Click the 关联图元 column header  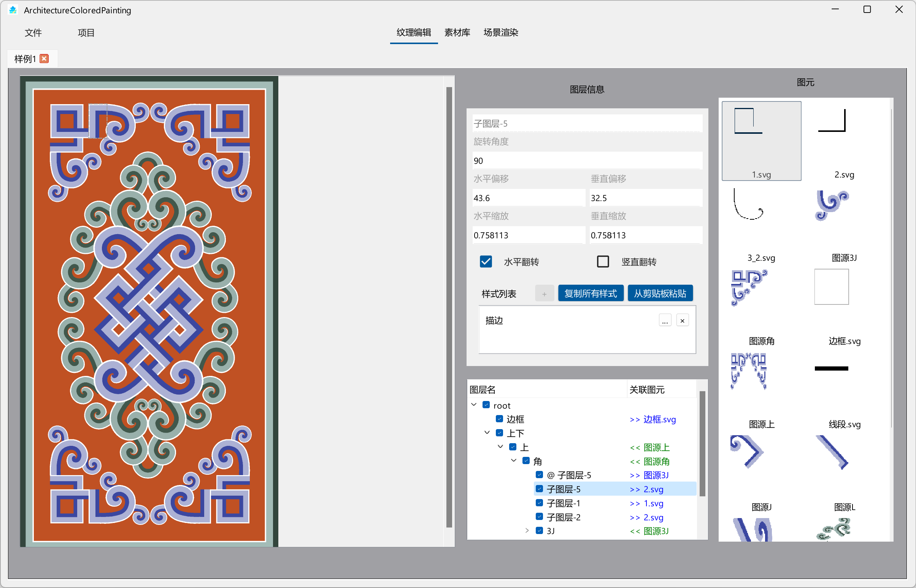tap(662, 390)
